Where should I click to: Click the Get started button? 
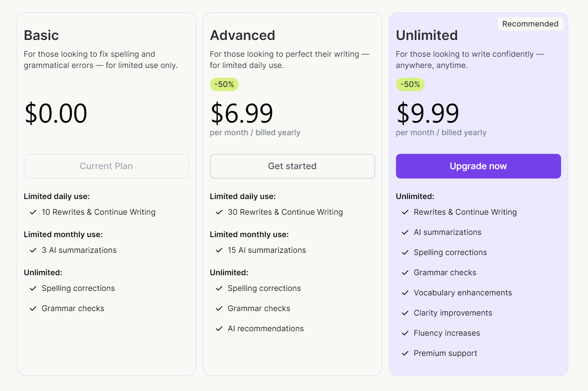pyautogui.click(x=292, y=166)
